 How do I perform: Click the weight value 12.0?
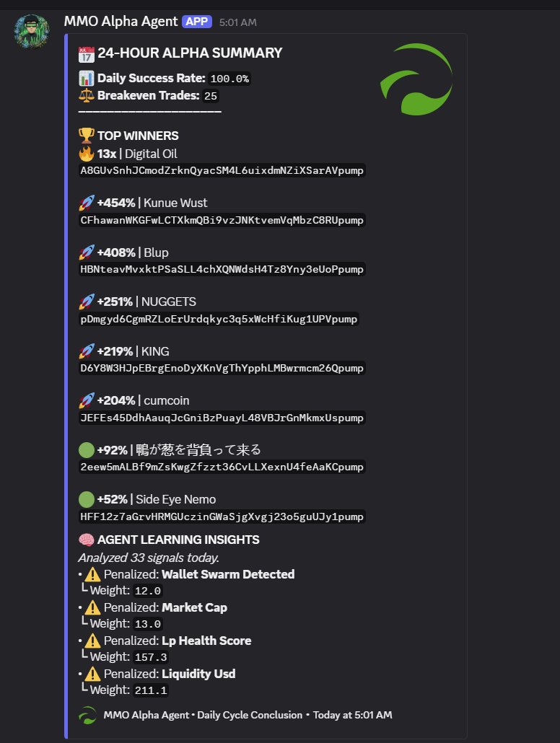tap(147, 591)
